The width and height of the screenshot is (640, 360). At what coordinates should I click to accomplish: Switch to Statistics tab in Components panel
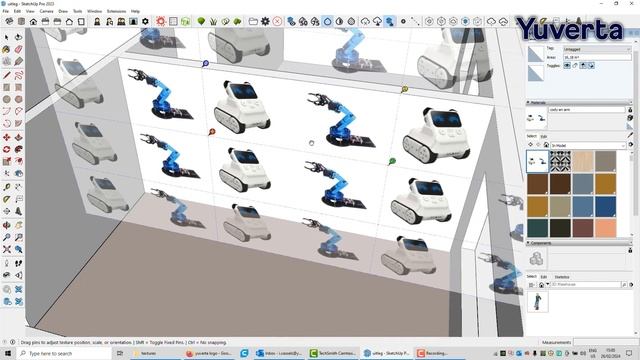pyautogui.click(x=562, y=277)
